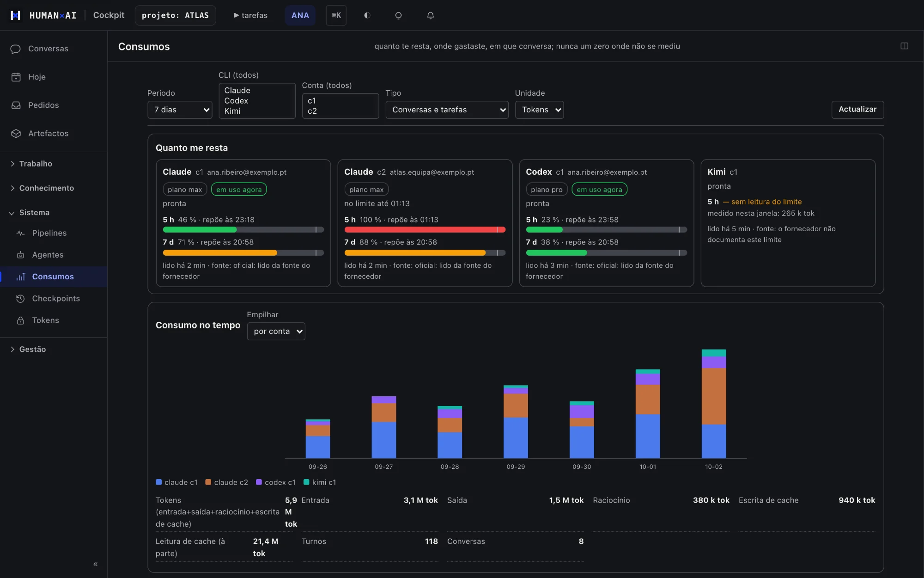The width and height of the screenshot is (924, 578).
Task: Select the projeto: ATLAS selector
Action: (x=175, y=15)
